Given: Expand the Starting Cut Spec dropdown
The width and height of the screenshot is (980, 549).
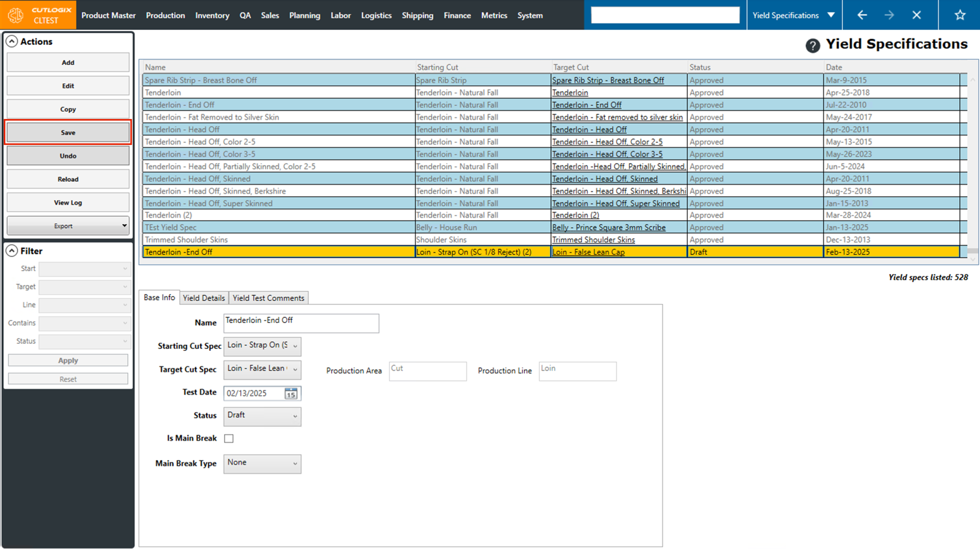Looking at the screenshot, I should [x=262, y=346].
